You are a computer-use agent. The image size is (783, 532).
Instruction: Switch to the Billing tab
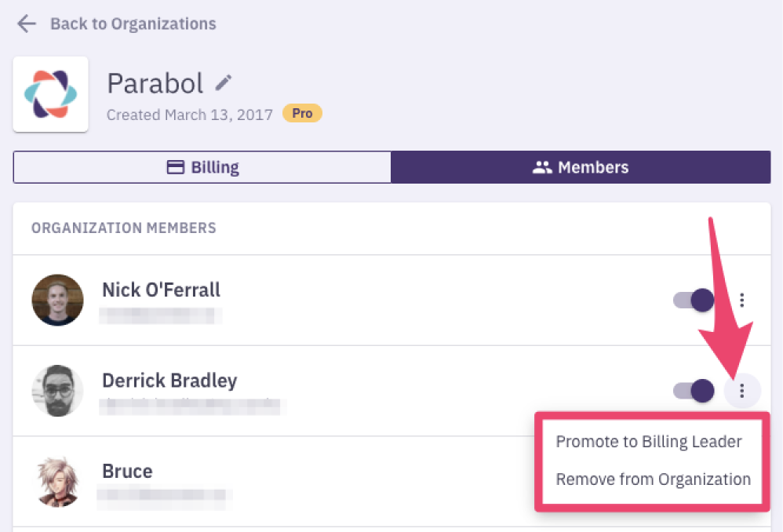click(202, 167)
